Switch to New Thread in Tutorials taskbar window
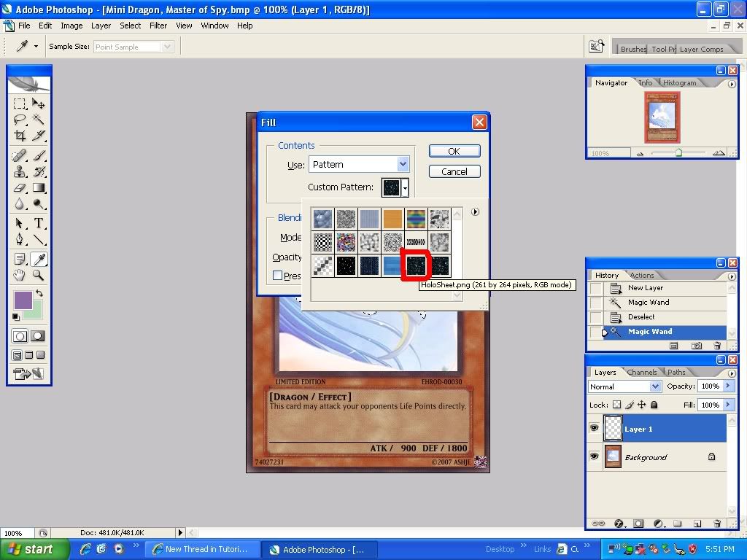The height and width of the screenshot is (560, 747). click(x=201, y=549)
